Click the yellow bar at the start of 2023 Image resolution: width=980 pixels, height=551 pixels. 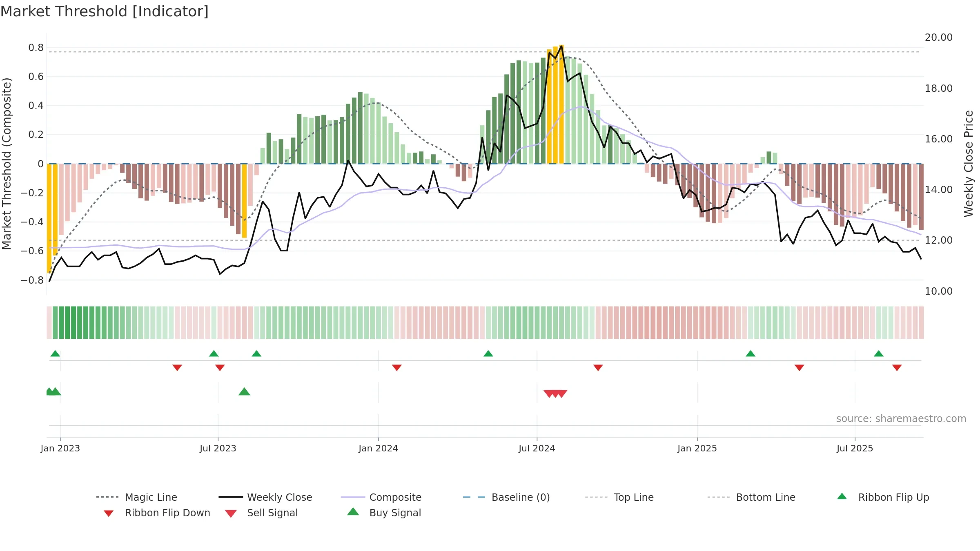(x=49, y=218)
